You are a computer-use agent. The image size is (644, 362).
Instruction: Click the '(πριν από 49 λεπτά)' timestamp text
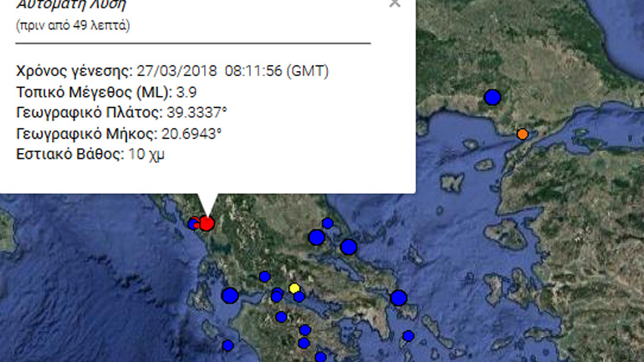(73, 25)
